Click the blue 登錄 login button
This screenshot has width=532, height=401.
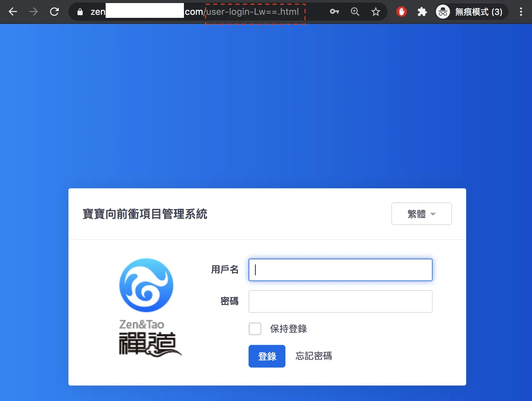click(x=267, y=356)
